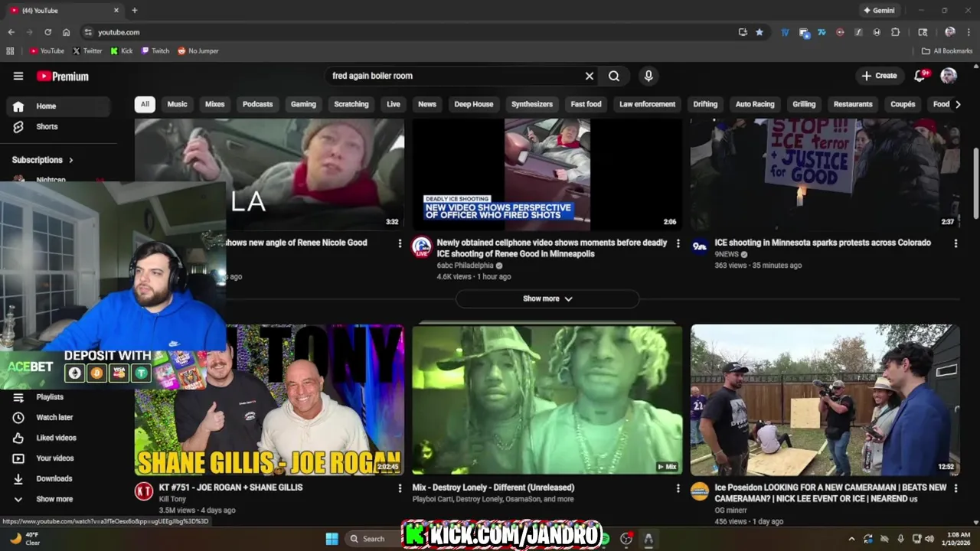Open the YouTube hamburger guide menu
980x551 pixels.
[18, 76]
